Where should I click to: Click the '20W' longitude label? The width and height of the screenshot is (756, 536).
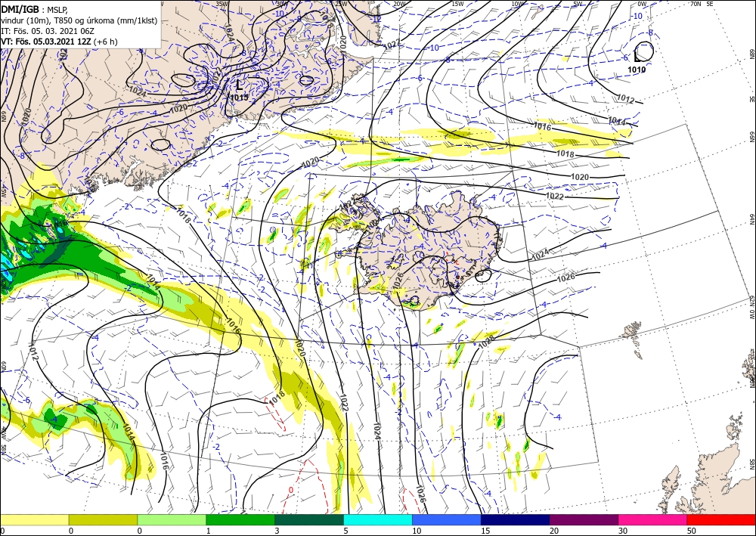[x=398, y=4]
